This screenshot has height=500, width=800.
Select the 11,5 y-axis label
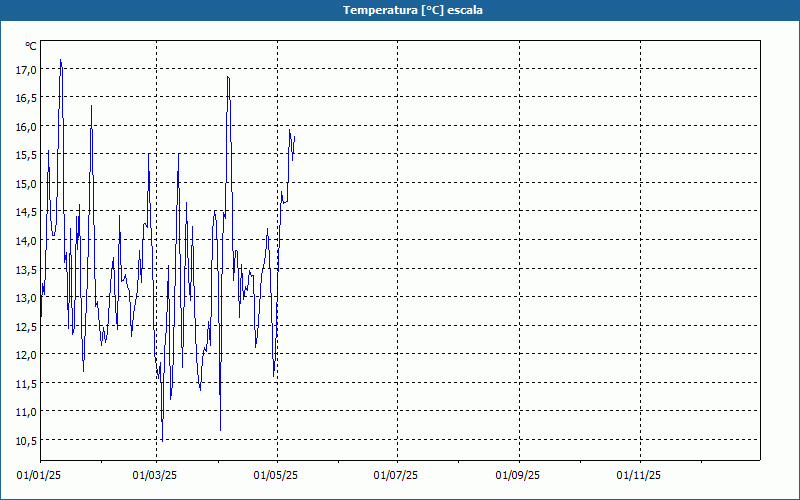(26, 384)
